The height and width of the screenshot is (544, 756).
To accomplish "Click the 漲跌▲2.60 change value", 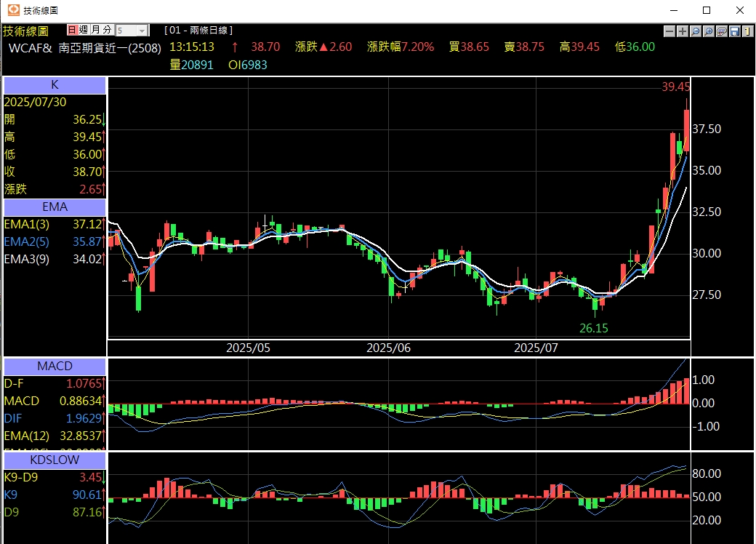I will tap(323, 47).
